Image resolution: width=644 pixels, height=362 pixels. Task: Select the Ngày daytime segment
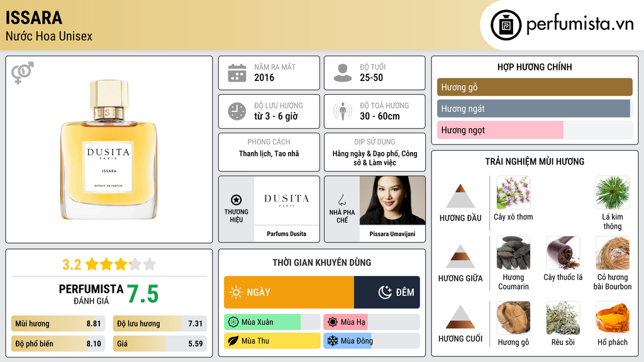(289, 292)
